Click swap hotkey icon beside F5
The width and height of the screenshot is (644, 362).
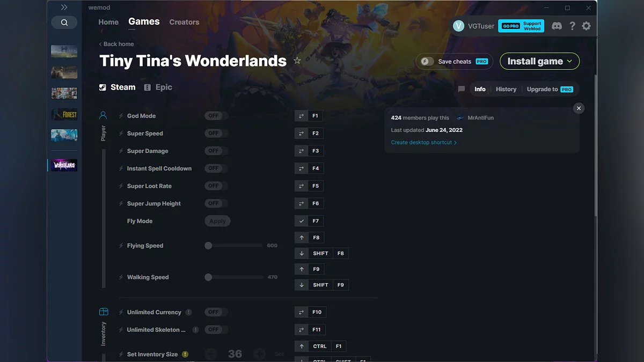pos(301,186)
